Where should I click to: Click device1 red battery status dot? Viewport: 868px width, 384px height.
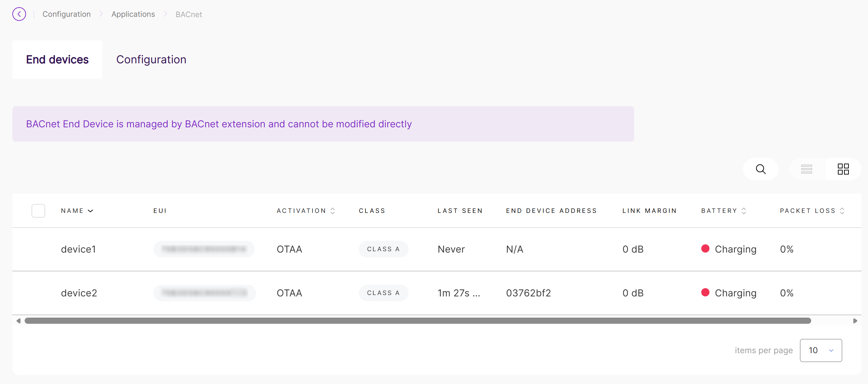point(705,249)
